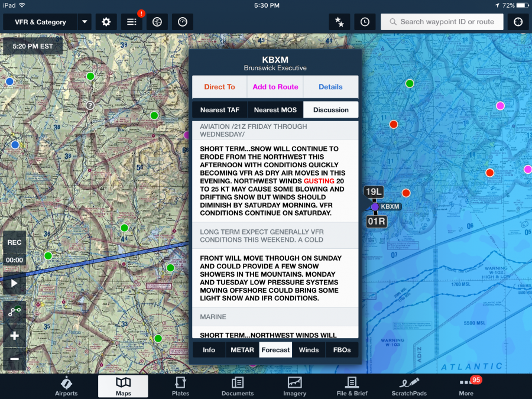The width and height of the screenshot is (532, 399).
Task: Open the checklist icon with red alert badge
Action: (131, 21)
